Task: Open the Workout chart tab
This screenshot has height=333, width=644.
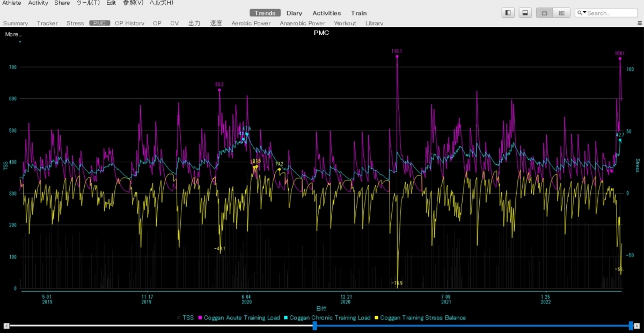Action: click(x=345, y=23)
